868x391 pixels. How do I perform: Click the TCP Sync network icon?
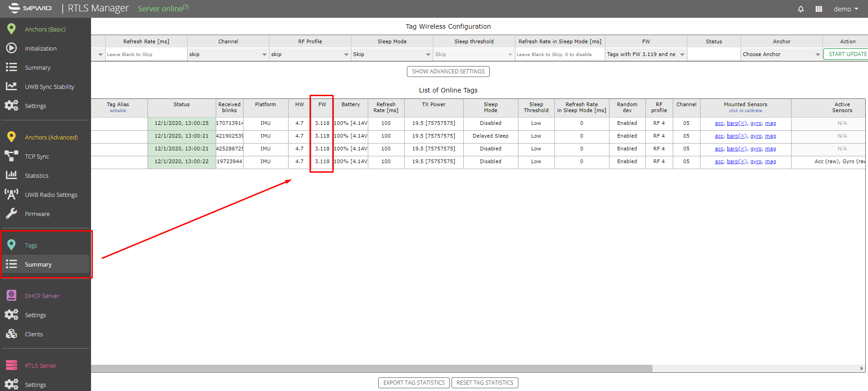pyautogui.click(x=11, y=156)
